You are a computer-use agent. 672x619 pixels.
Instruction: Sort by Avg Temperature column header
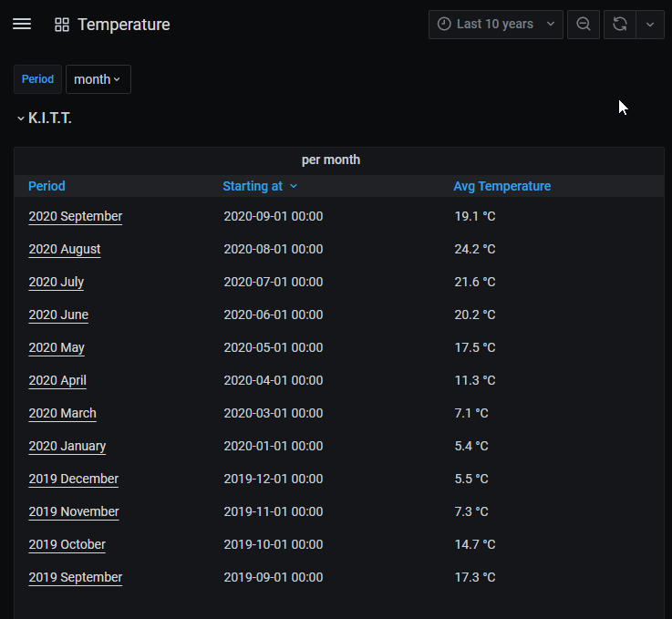coord(502,186)
